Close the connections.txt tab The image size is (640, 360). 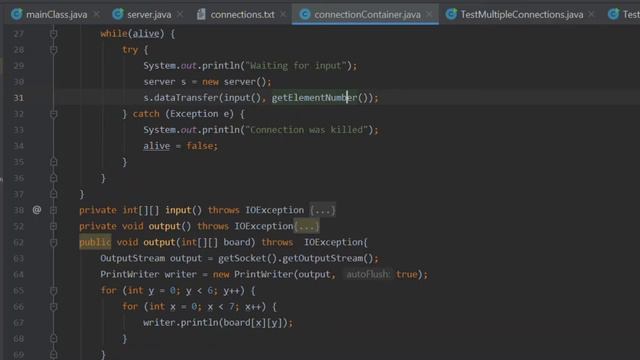pos(283,15)
